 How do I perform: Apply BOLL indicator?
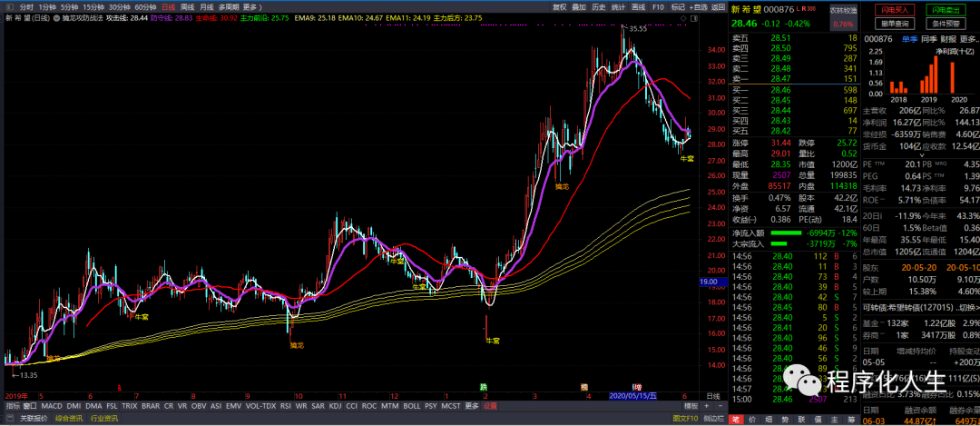(411, 406)
